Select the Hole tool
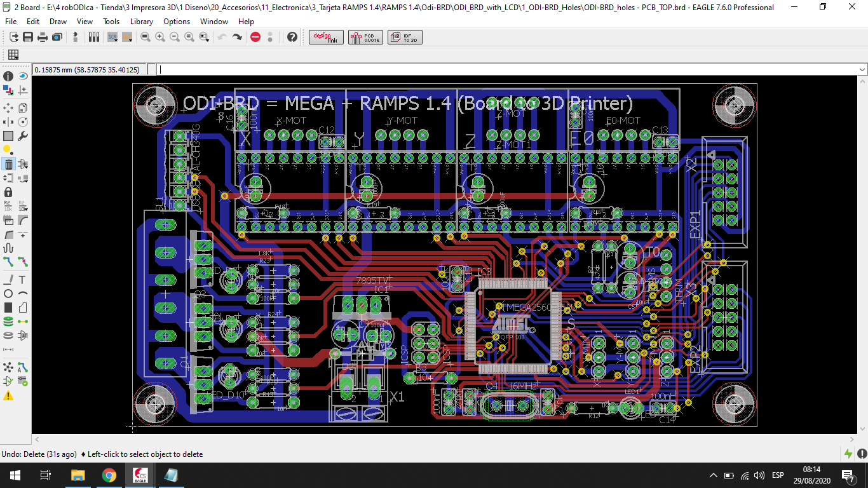Viewport: 868px width, 488px height. point(8,335)
